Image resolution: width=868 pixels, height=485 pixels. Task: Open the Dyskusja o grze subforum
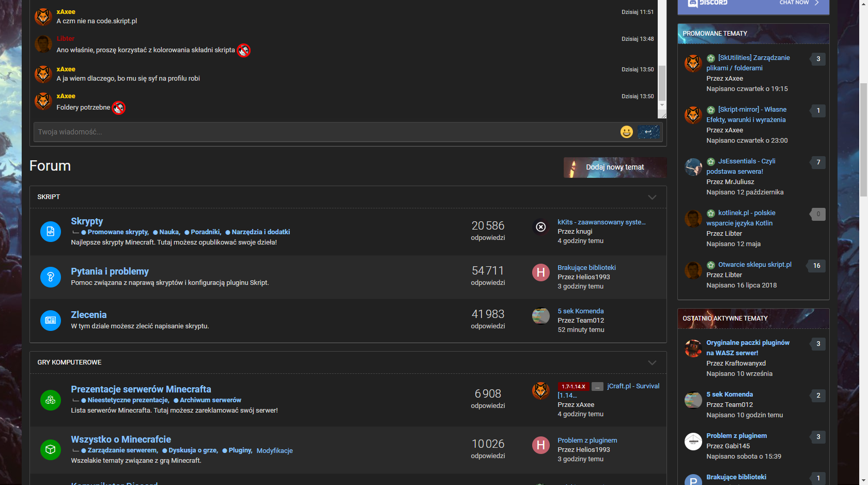point(193,450)
